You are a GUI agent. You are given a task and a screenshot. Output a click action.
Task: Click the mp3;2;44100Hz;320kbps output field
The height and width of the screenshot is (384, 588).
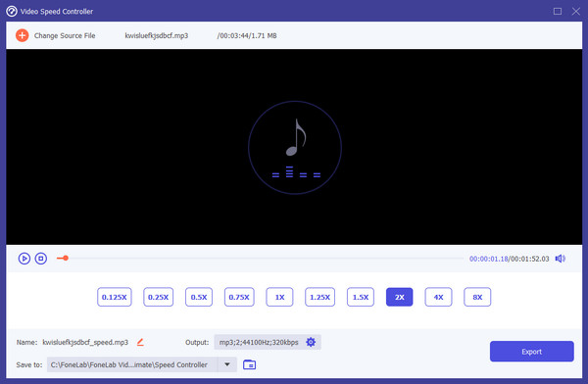(268, 342)
